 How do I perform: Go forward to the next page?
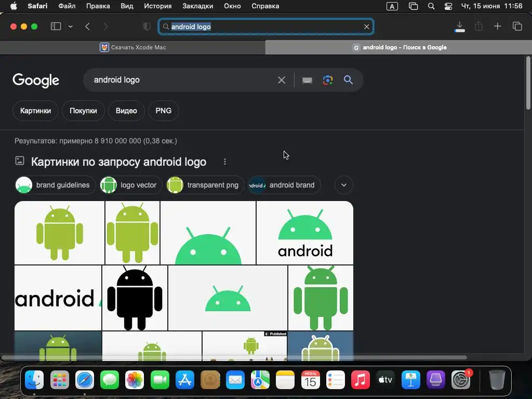(x=105, y=26)
